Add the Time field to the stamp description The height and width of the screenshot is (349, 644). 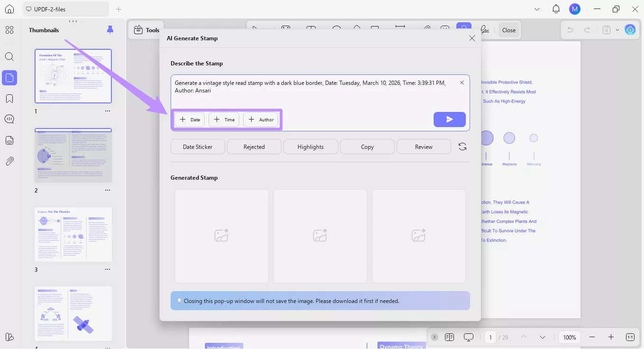tap(223, 119)
